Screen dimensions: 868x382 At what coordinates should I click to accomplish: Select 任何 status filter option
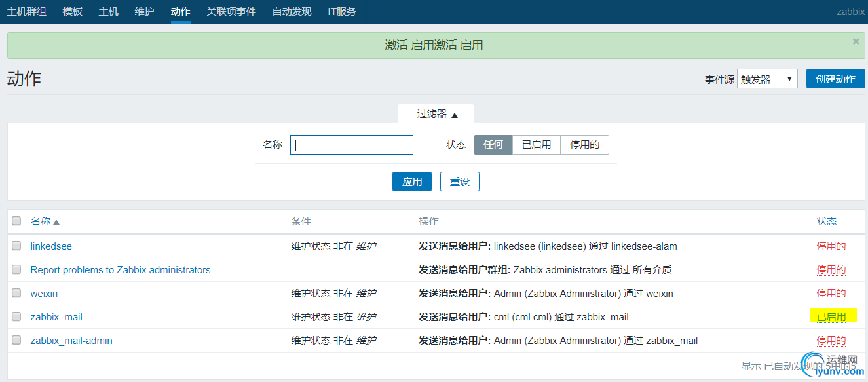[493, 145]
